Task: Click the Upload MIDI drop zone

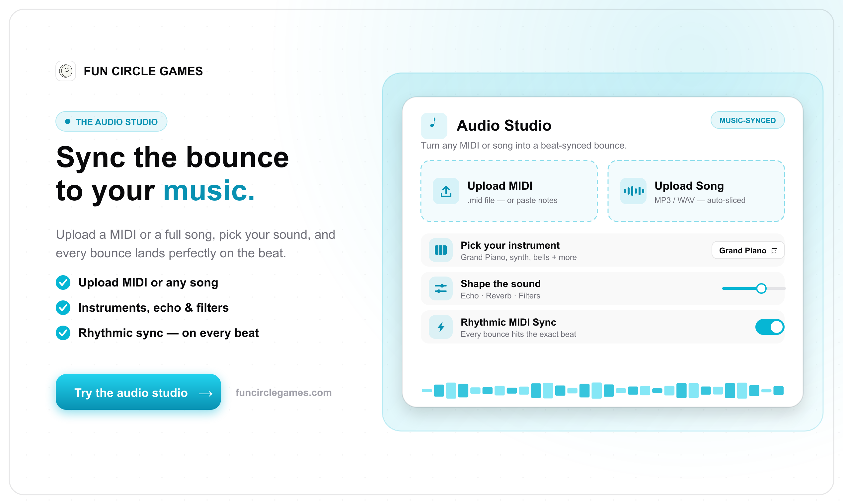Action: [x=509, y=191]
